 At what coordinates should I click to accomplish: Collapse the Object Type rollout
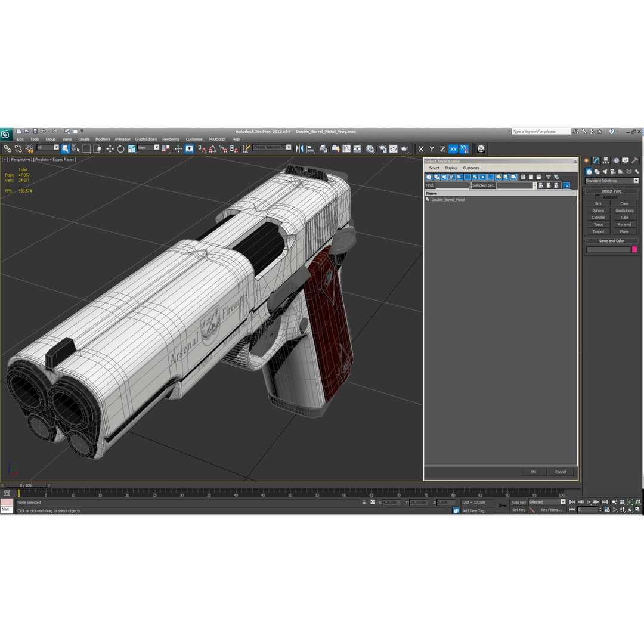coord(611,191)
